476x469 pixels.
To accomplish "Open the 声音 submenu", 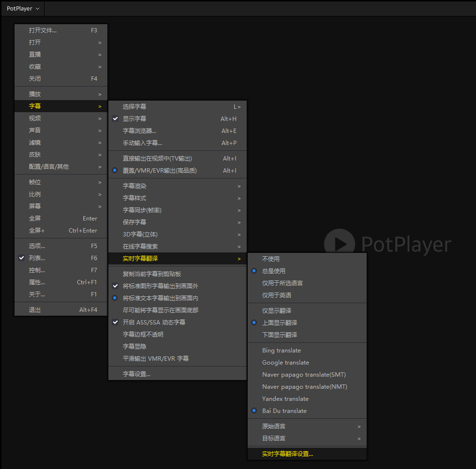I will pyautogui.click(x=61, y=131).
